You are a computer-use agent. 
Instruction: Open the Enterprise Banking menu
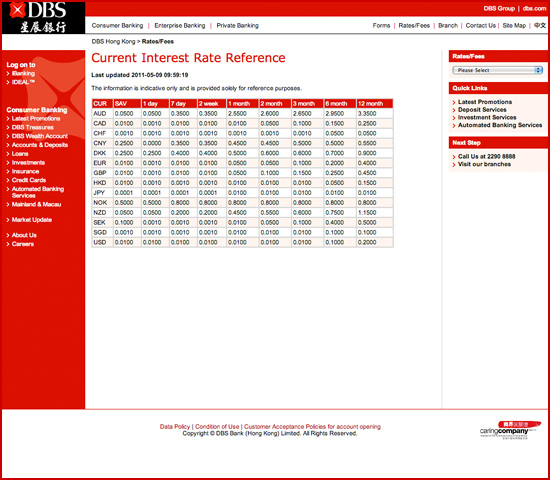point(180,26)
